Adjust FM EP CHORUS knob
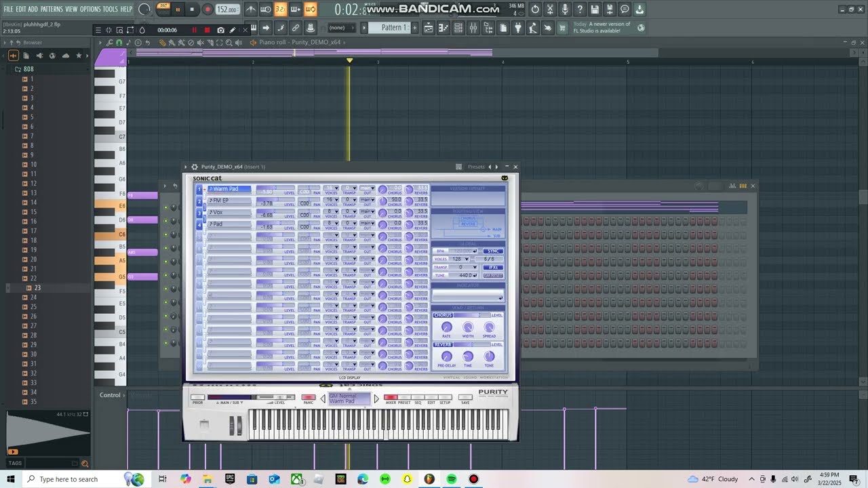The image size is (868, 488). (382, 201)
